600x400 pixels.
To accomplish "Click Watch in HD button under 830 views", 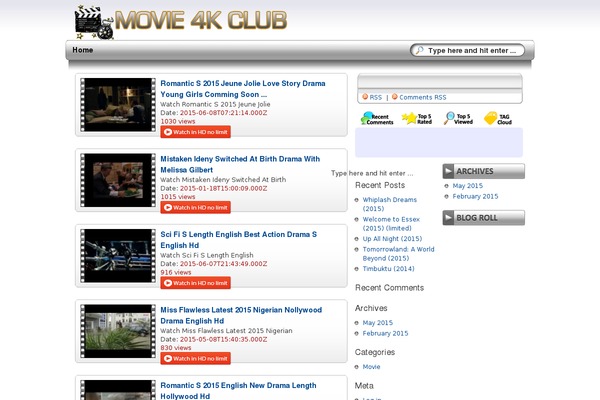I will point(196,358).
